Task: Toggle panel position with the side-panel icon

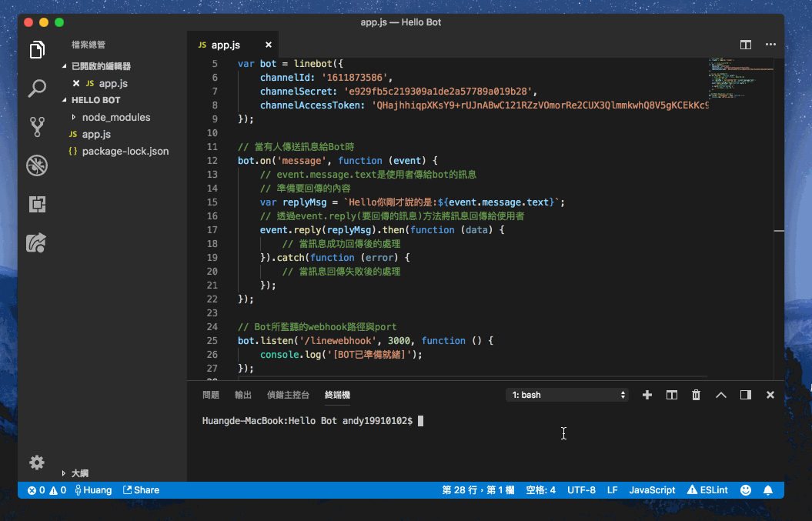Action: [x=746, y=395]
